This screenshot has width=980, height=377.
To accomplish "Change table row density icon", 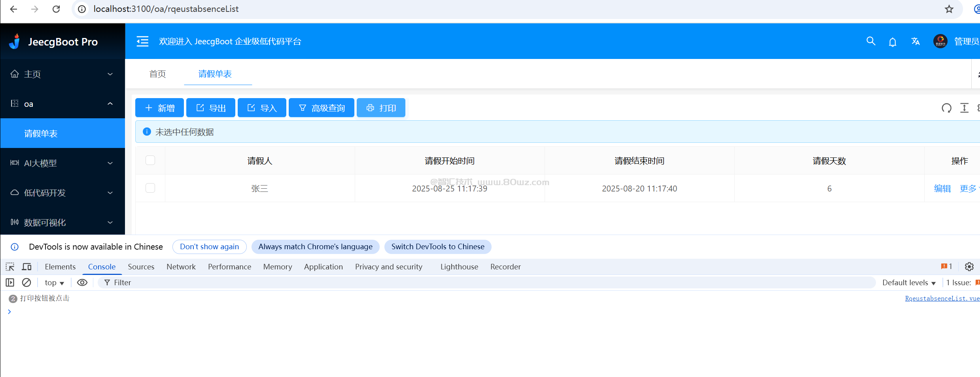I will click(x=965, y=108).
